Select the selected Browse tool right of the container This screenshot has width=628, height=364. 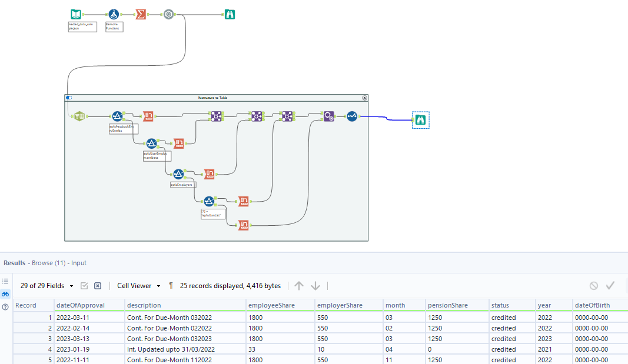pyautogui.click(x=420, y=119)
